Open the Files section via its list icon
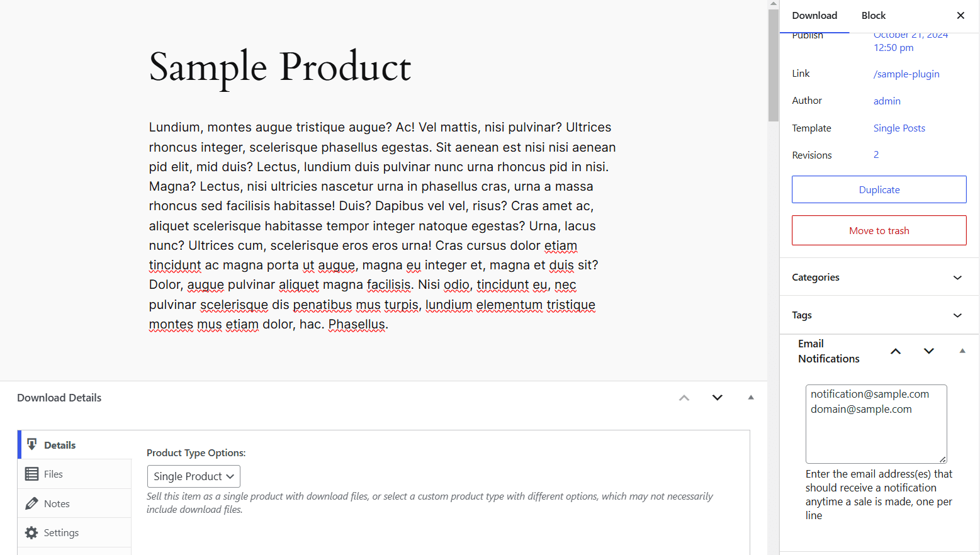 (32, 473)
